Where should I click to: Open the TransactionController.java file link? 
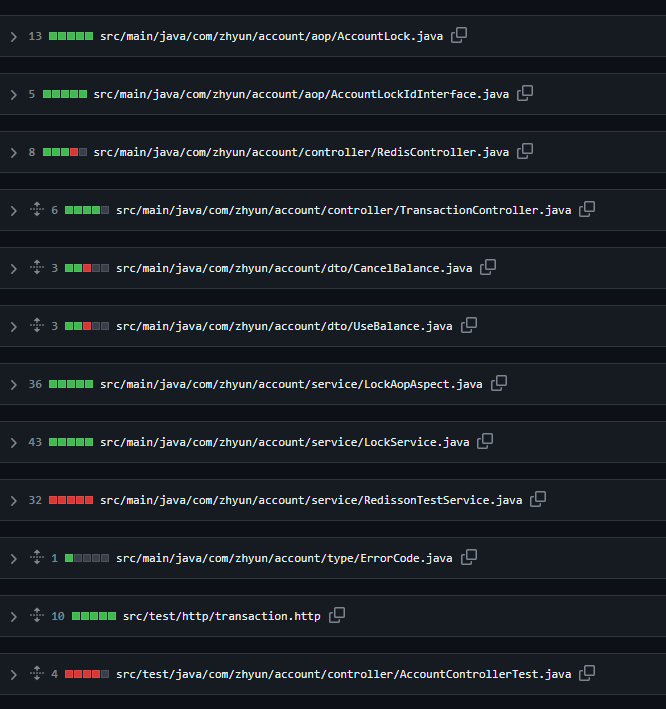(344, 210)
